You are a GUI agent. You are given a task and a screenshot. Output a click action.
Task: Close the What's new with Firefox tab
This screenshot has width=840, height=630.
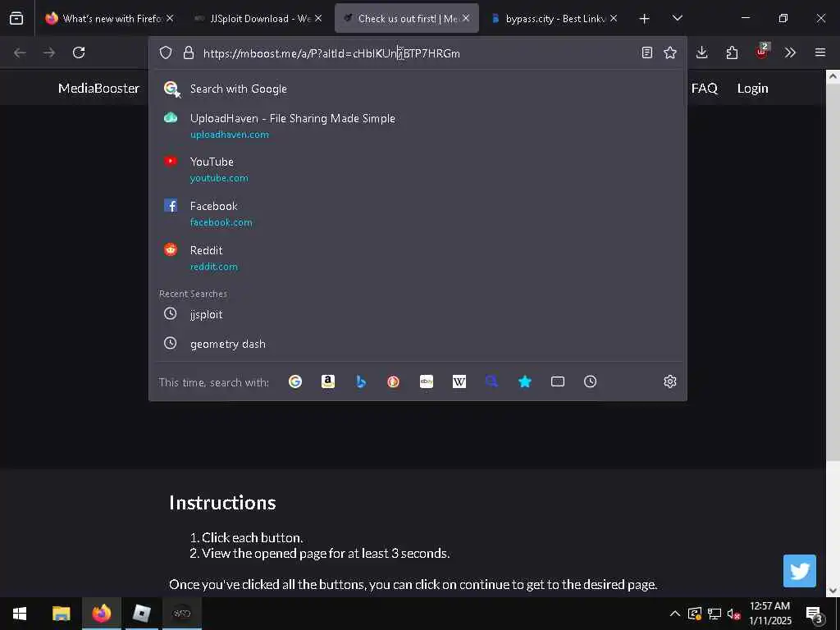(170, 18)
